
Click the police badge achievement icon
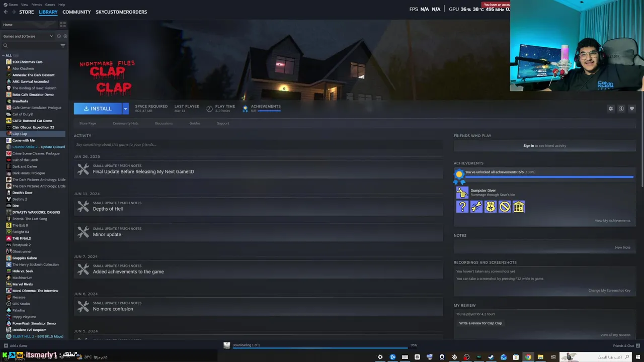coord(490,207)
